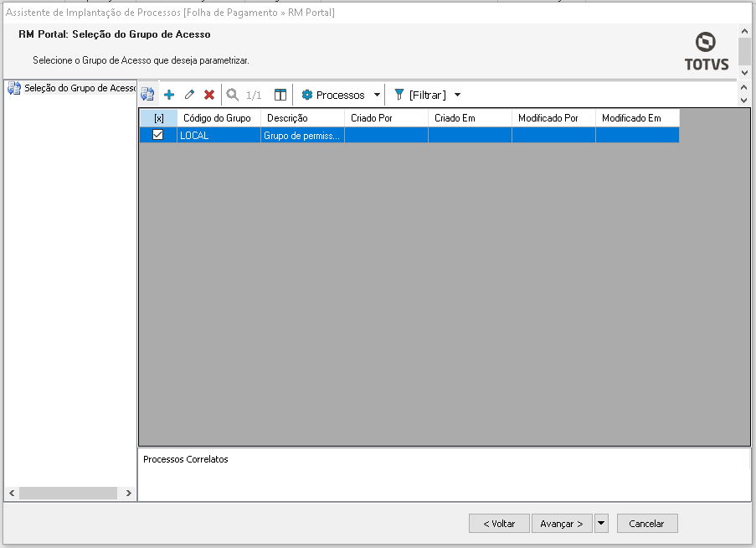
Task: Select Seleção do Grupo de Acesso tree item
Action: pyautogui.click(x=80, y=88)
